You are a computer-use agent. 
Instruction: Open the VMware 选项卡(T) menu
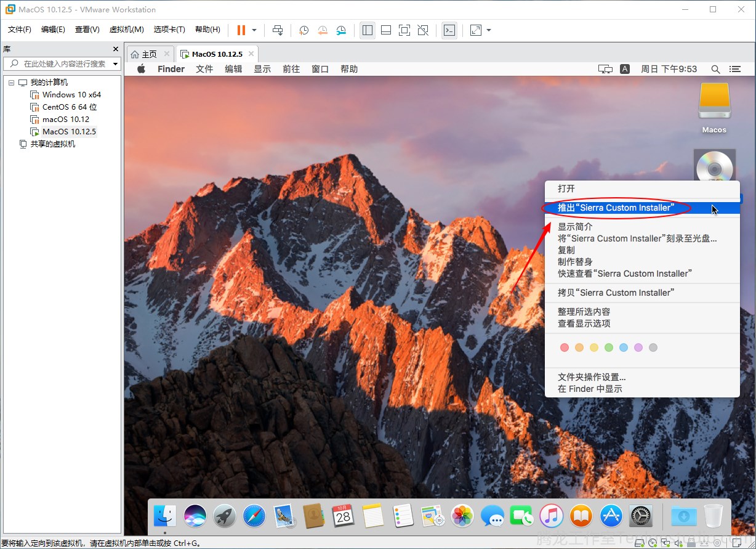169,30
